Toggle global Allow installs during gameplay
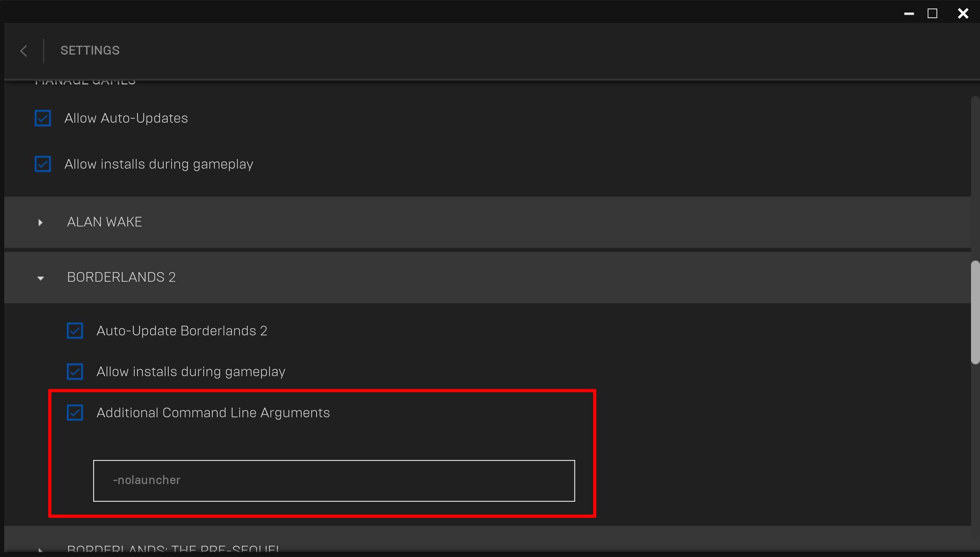 point(43,164)
